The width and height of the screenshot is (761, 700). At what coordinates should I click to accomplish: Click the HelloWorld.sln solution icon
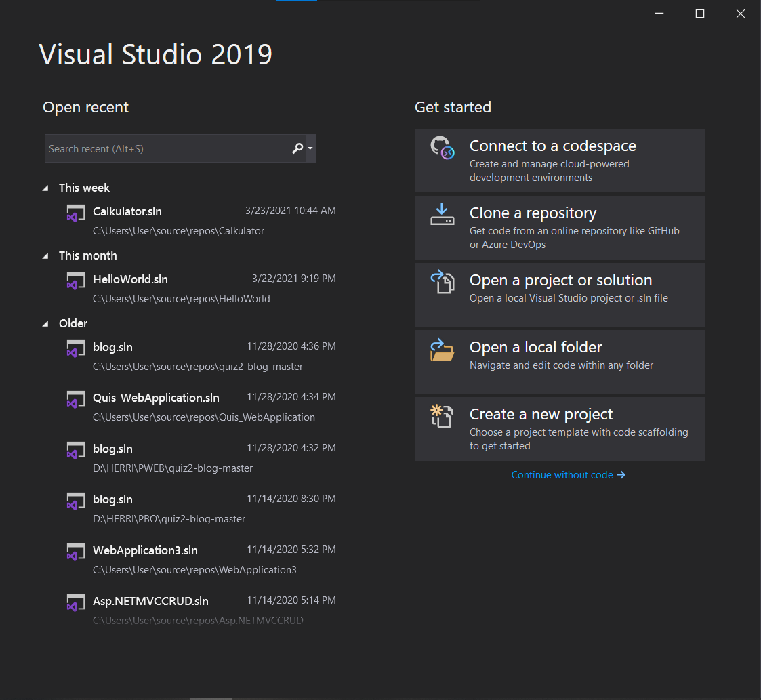[76, 281]
